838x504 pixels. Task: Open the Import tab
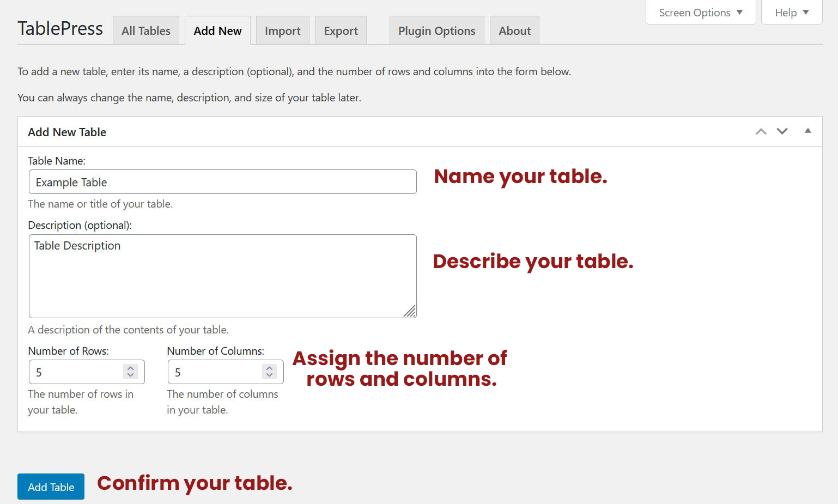click(x=282, y=31)
